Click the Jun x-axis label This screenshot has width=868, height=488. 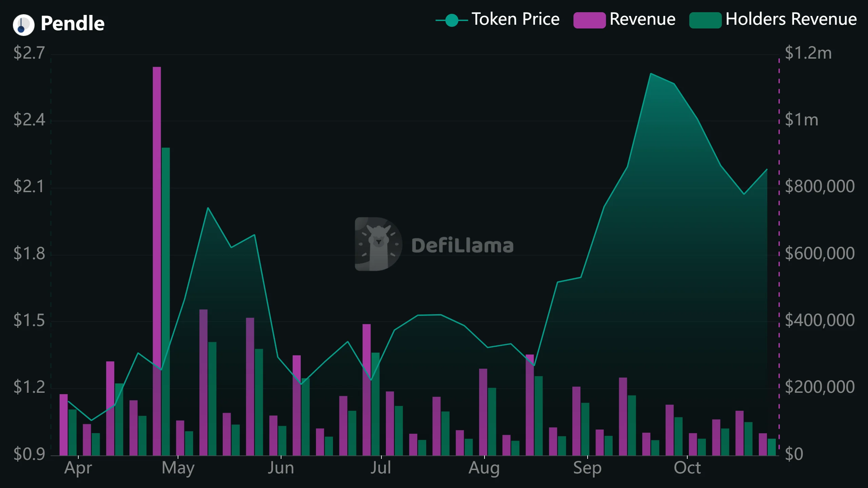tap(281, 468)
